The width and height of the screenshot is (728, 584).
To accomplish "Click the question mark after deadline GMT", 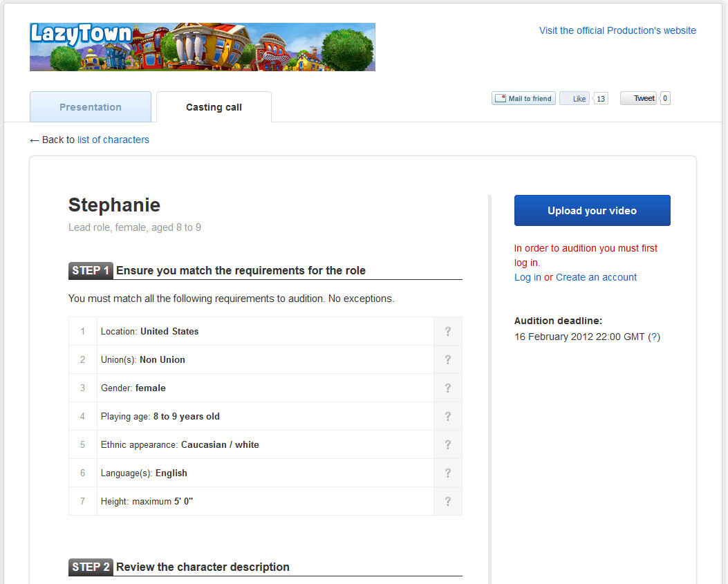I will coord(654,337).
